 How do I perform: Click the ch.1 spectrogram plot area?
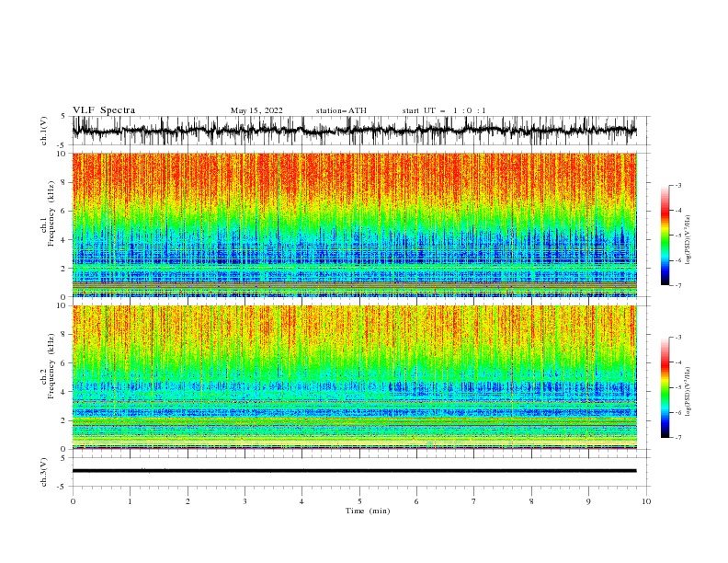355,224
